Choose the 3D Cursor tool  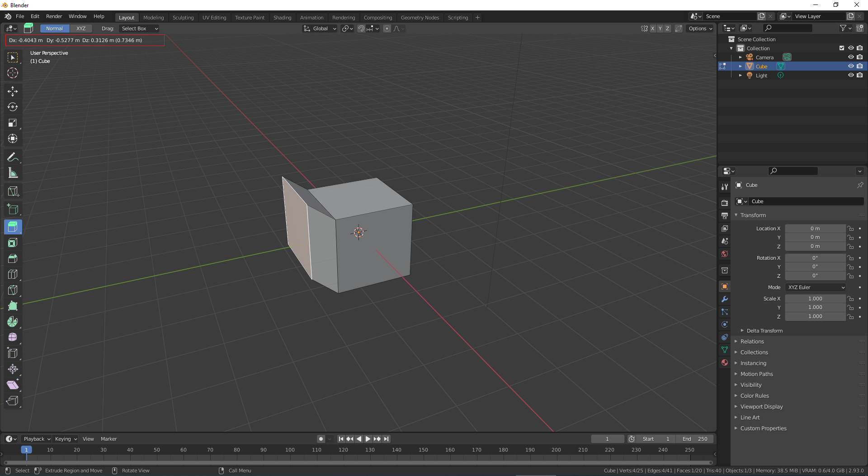click(13, 73)
